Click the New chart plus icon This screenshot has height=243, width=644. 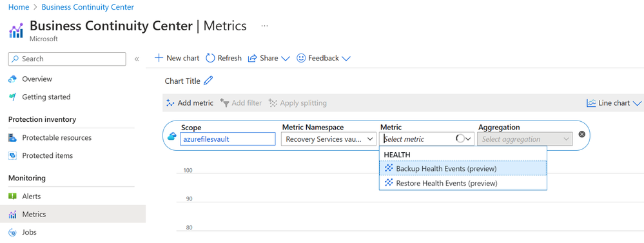point(159,58)
